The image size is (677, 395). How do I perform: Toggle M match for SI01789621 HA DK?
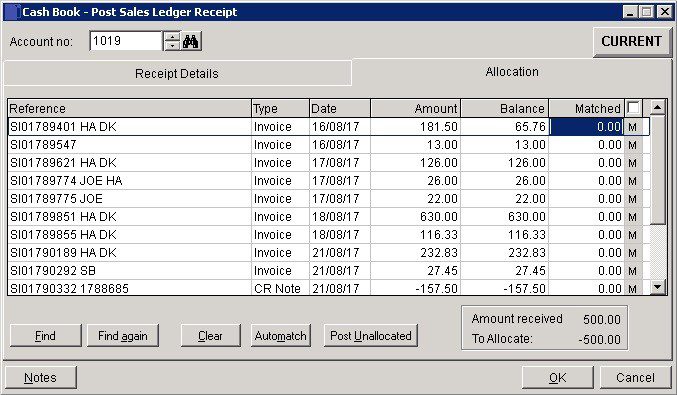coord(633,163)
